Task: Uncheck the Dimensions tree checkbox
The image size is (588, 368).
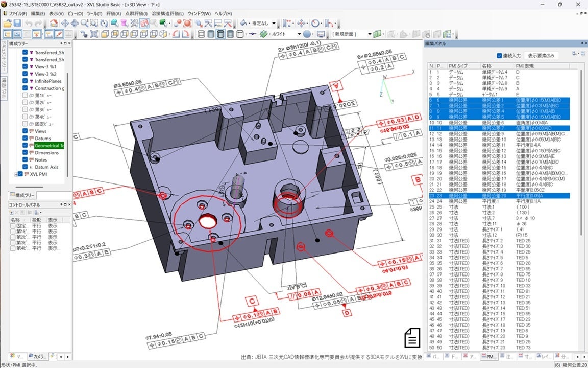Action: (25, 153)
